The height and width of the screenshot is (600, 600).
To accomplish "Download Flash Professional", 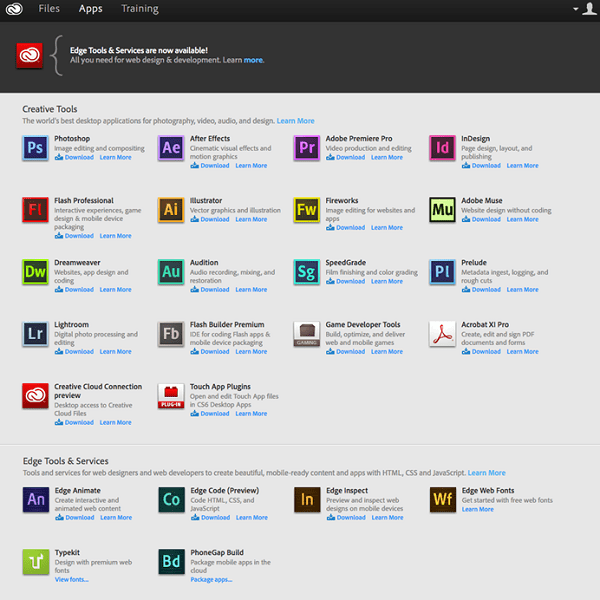I will pyautogui.click(x=74, y=236).
